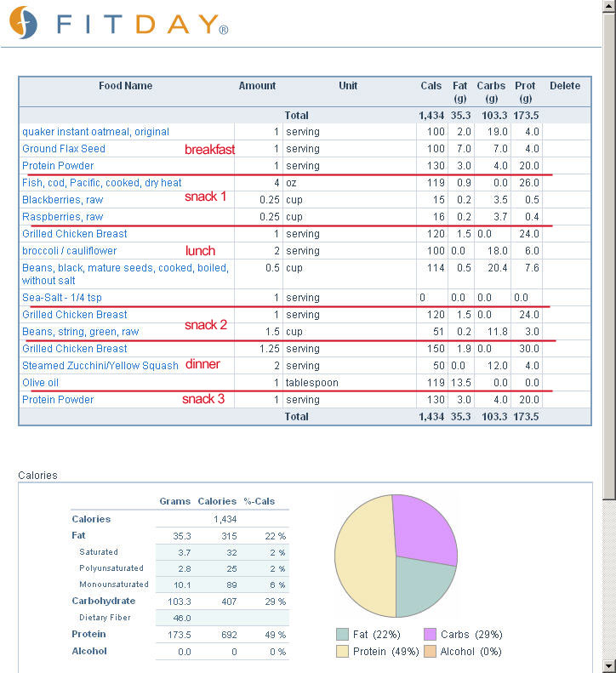Click the Monounsaturated row label
The height and width of the screenshot is (673, 616).
click(114, 585)
